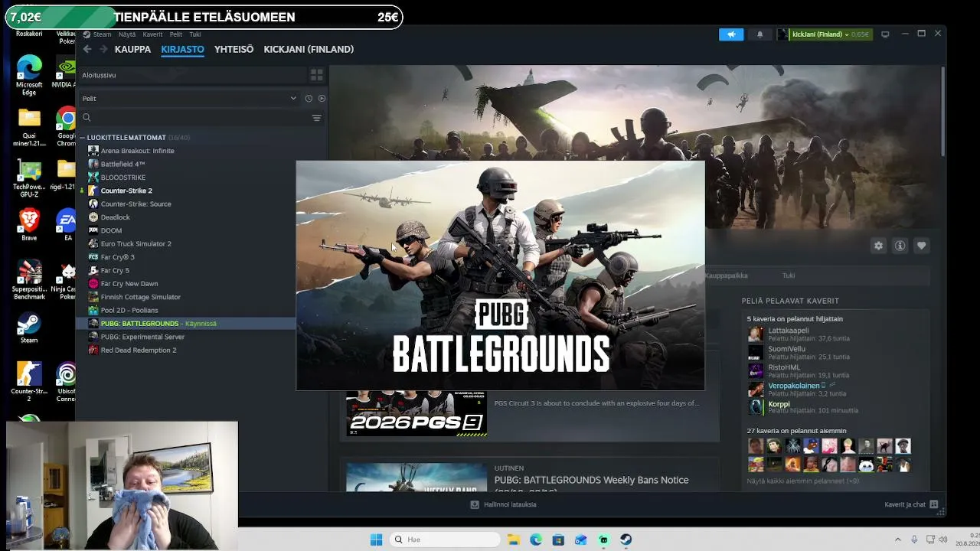This screenshot has width=980, height=551.
Task: Open advanced library filter options icon
Action: click(x=316, y=118)
